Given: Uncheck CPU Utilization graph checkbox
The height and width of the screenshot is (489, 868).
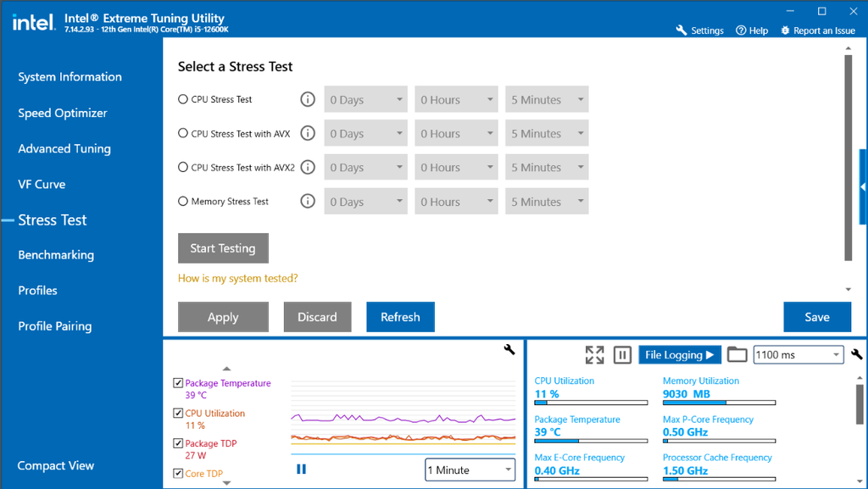Looking at the screenshot, I should click(x=178, y=414).
